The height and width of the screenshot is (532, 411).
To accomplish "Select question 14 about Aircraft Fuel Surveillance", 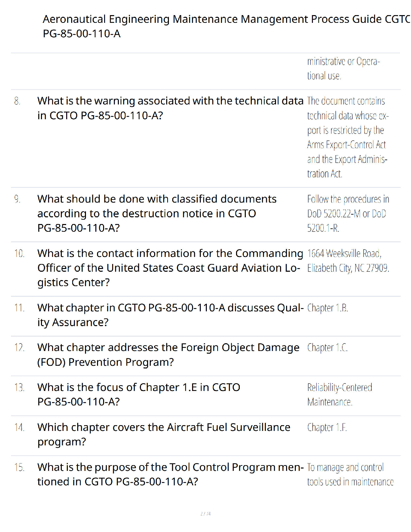I will click(x=164, y=434).
